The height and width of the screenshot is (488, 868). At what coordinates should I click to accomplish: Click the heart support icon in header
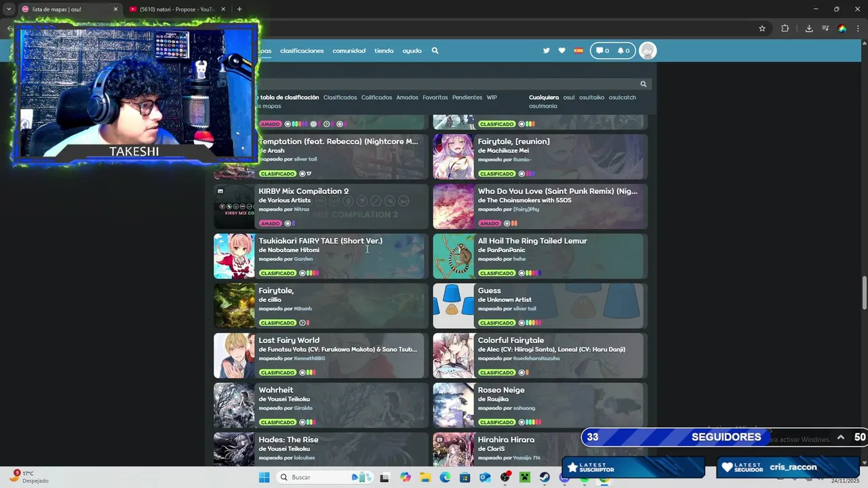point(561,51)
